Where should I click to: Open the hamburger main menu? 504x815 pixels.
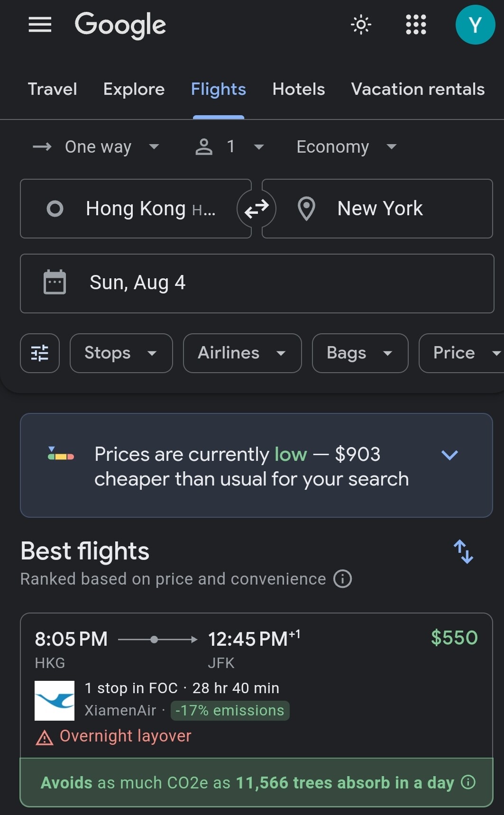(40, 25)
